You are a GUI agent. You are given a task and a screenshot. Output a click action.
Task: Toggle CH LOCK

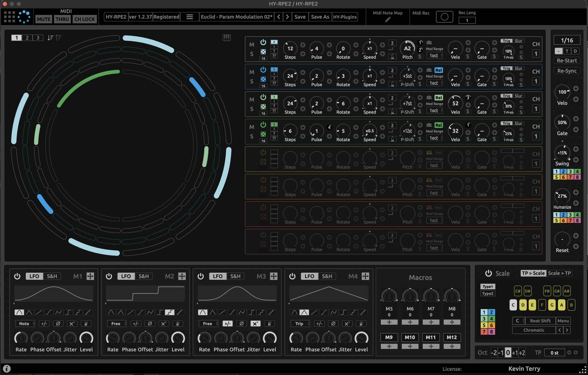tap(84, 19)
